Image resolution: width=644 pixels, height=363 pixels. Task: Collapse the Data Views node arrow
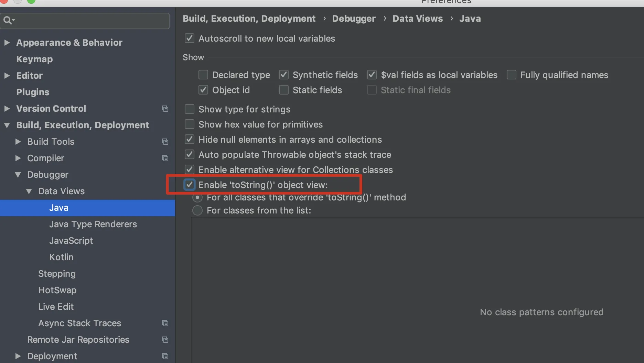pyautogui.click(x=29, y=191)
